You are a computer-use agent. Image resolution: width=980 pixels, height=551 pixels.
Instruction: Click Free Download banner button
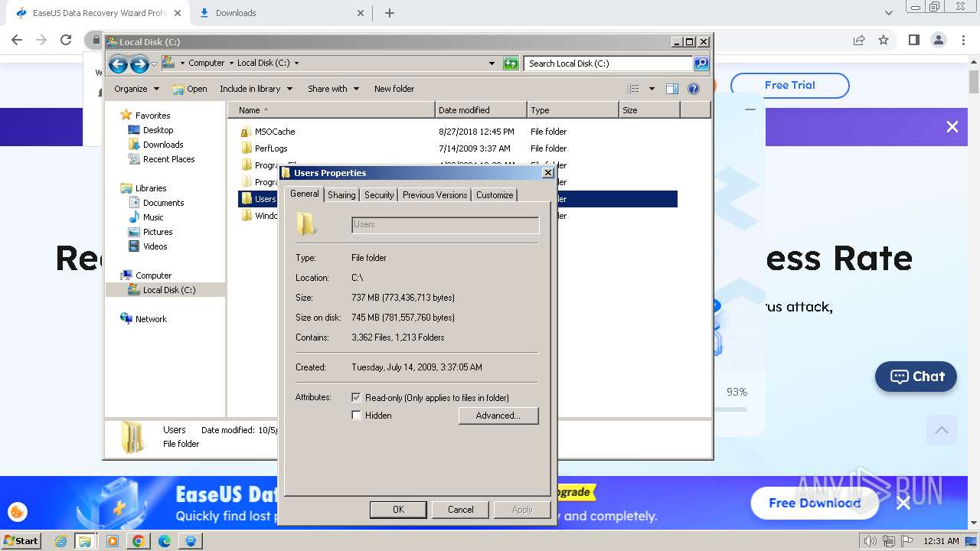[x=814, y=503]
